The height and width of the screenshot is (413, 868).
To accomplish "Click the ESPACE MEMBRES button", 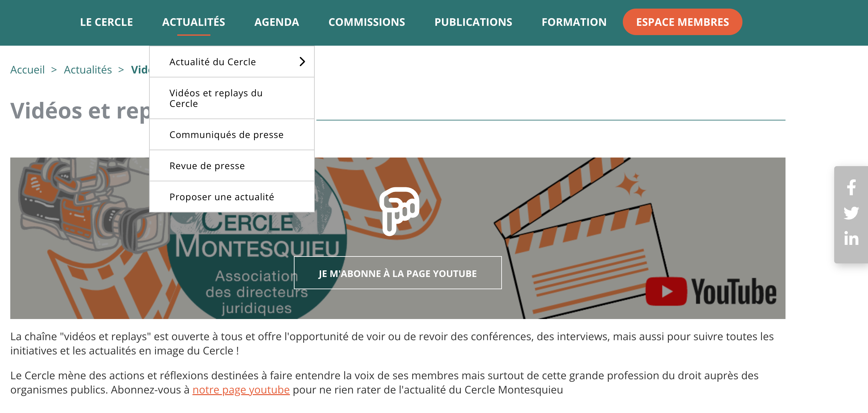I will [x=682, y=22].
